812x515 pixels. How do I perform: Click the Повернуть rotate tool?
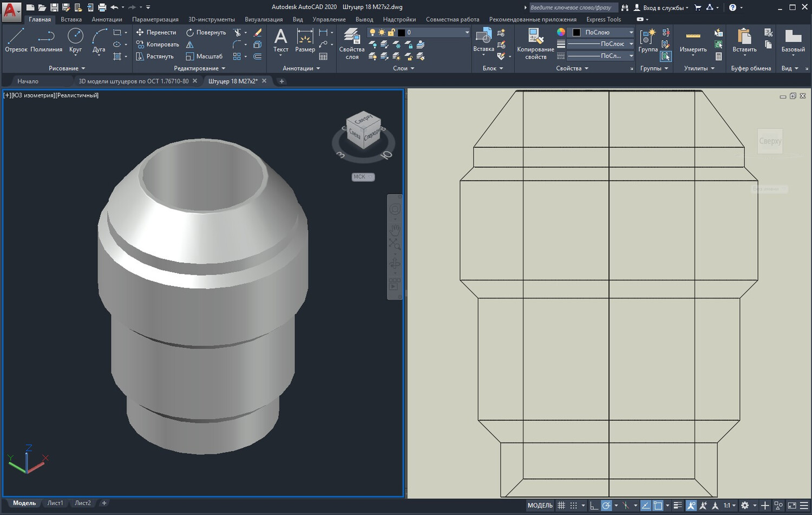(x=206, y=32)
